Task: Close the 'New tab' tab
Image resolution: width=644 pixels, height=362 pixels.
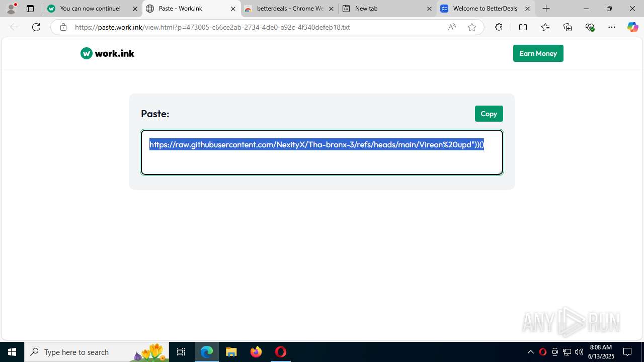Action: click(x=429, y=9)
